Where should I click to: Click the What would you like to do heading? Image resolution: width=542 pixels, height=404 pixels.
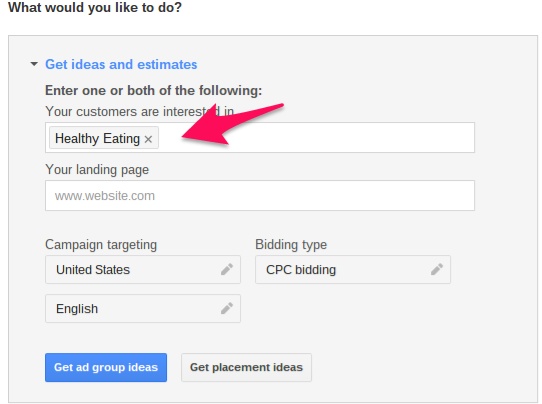(x=95, y=8)
